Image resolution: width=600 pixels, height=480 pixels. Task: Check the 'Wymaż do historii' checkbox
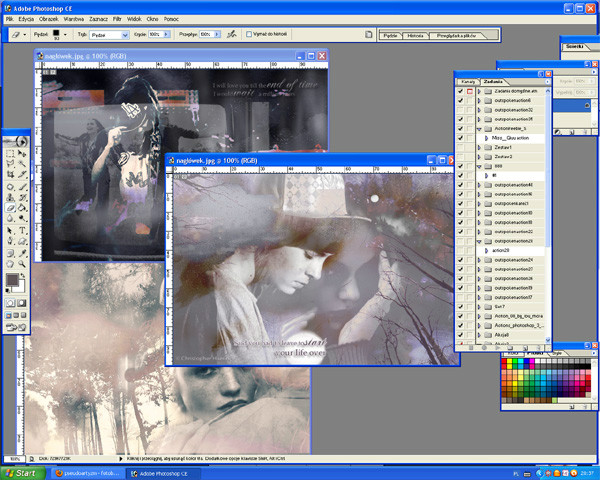(249, 34)
